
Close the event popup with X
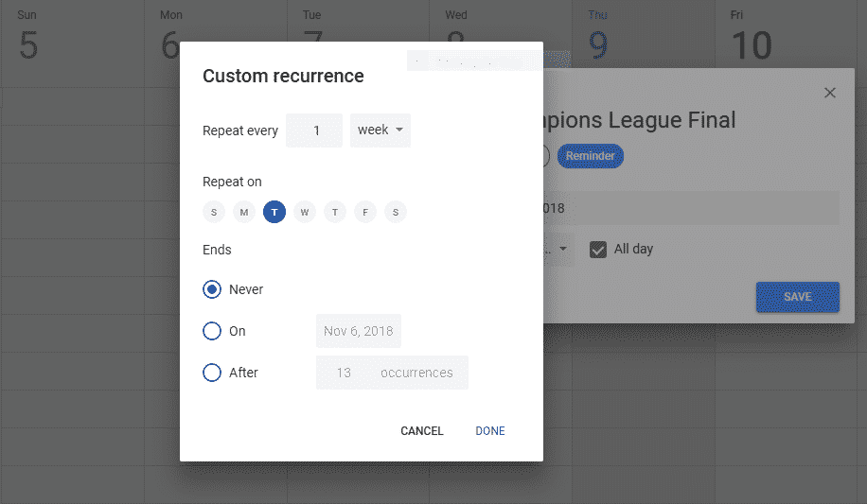click(830, 93)
